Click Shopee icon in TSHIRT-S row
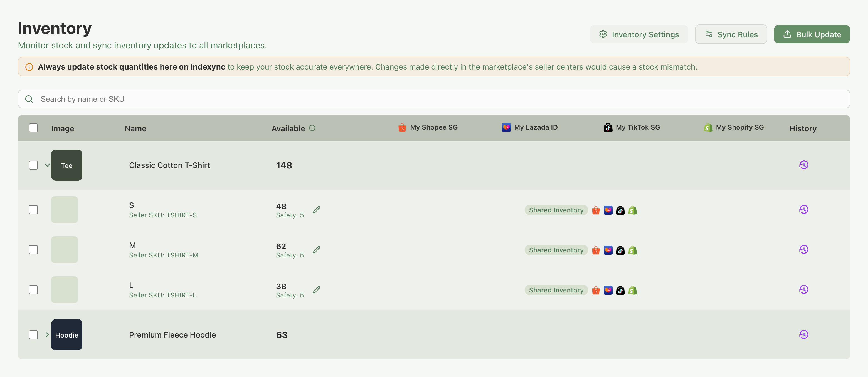 coord(596,210)
